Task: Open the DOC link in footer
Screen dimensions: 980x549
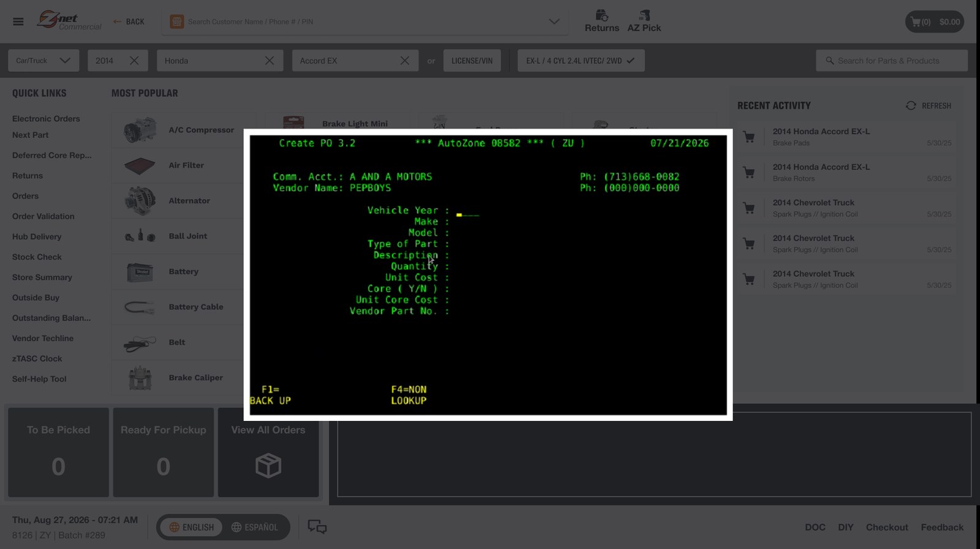Action: (x=815, y=527)
